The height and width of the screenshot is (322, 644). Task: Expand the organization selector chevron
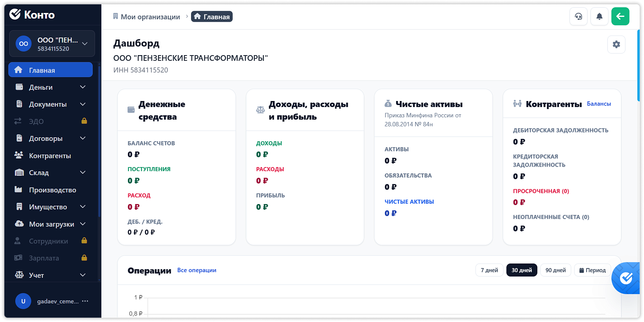(85, 43)
